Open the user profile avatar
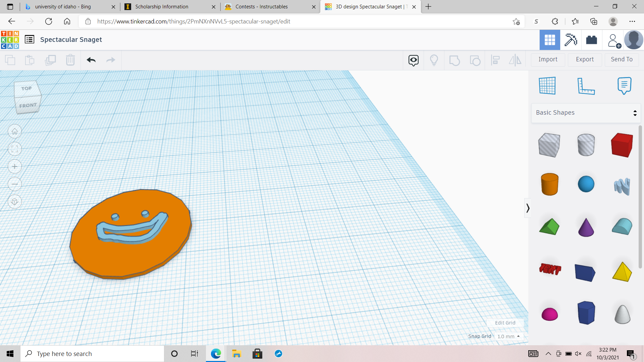Viewport: 644px width, 362px height. (x=634, y=40)
